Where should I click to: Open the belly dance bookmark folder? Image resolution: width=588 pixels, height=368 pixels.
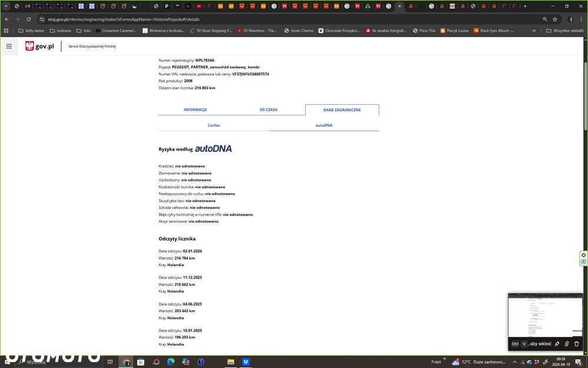31,31
